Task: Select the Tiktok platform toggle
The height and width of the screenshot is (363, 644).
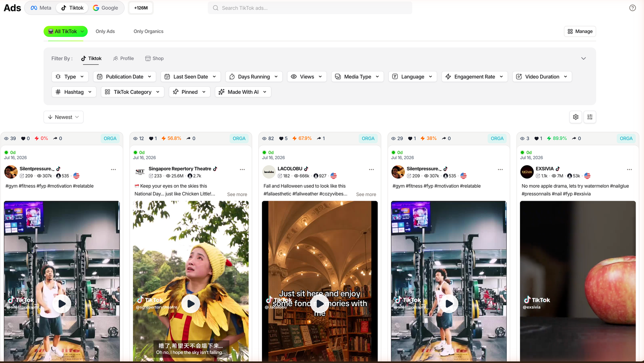Action: (x=72, y=8)
